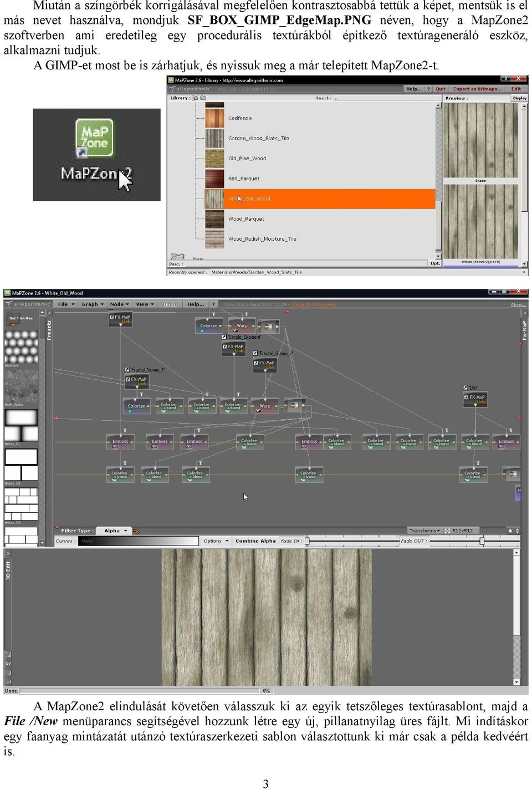Select the BnW_Spots preset thumbnail
532x789 pixels.
coord(21,385)
